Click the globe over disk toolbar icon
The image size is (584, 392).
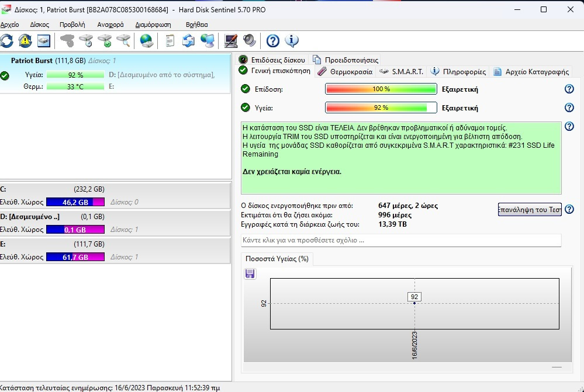point(146,40)
